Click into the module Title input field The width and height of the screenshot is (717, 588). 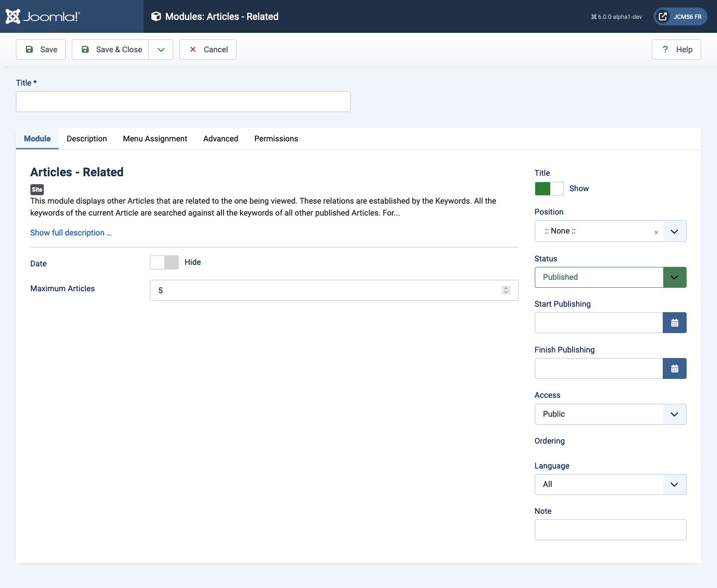click(x=183, y=102)
